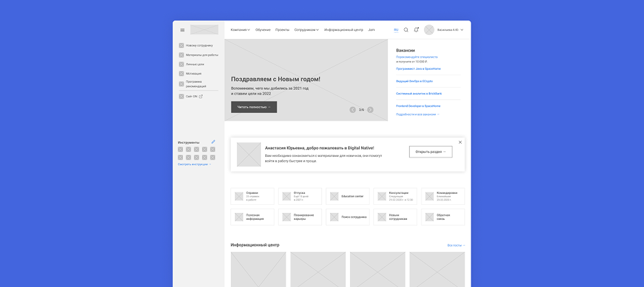Open the Обучение menu item
Image resolution: width=644 pixels, height=287 pixels.
[x=263, y=30]
